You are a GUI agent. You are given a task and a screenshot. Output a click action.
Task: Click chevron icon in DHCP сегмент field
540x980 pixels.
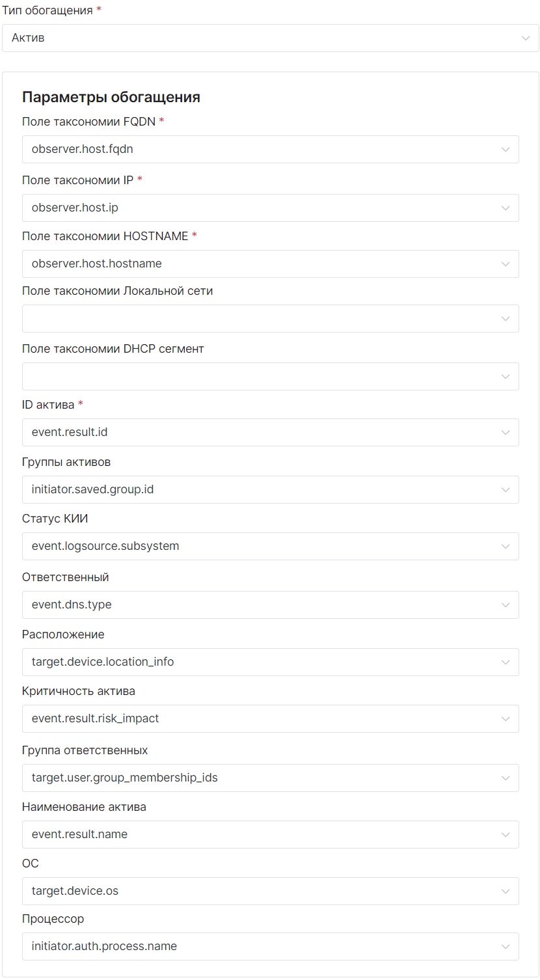coord(506,377)
